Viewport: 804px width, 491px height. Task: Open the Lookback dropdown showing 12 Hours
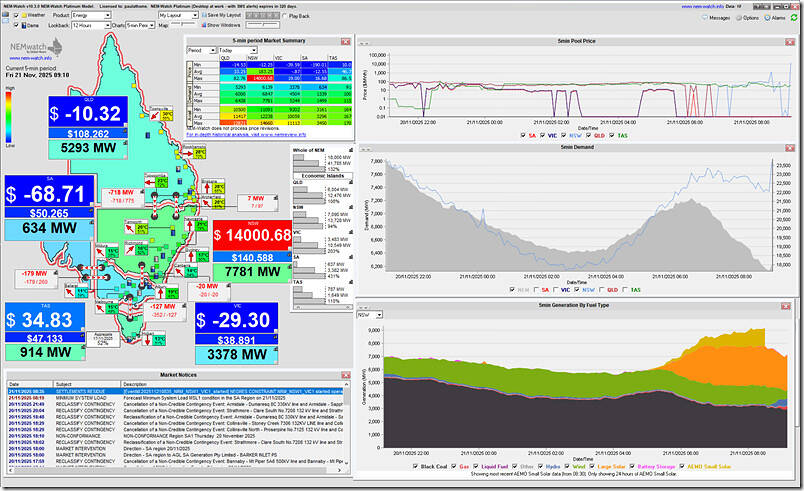[x=91, y=25]
